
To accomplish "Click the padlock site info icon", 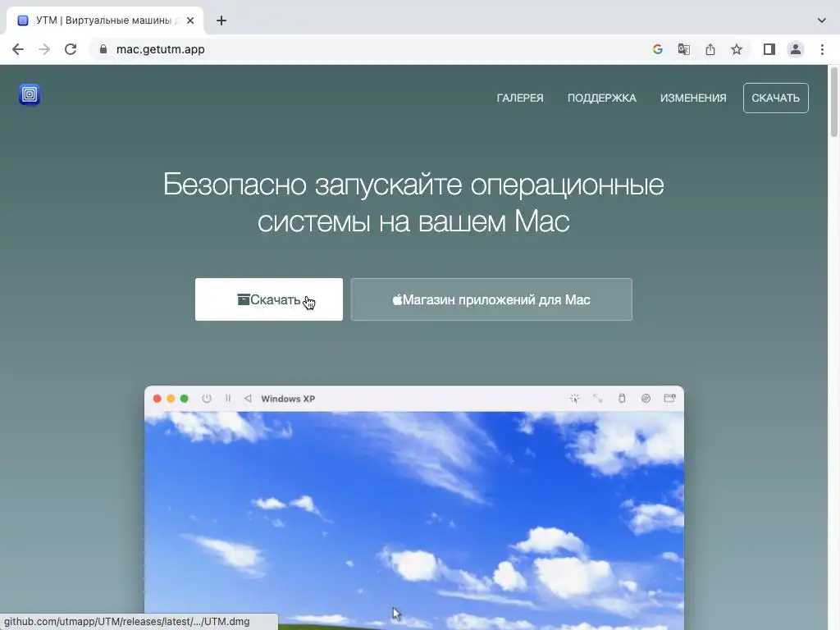I will point(103,49).
